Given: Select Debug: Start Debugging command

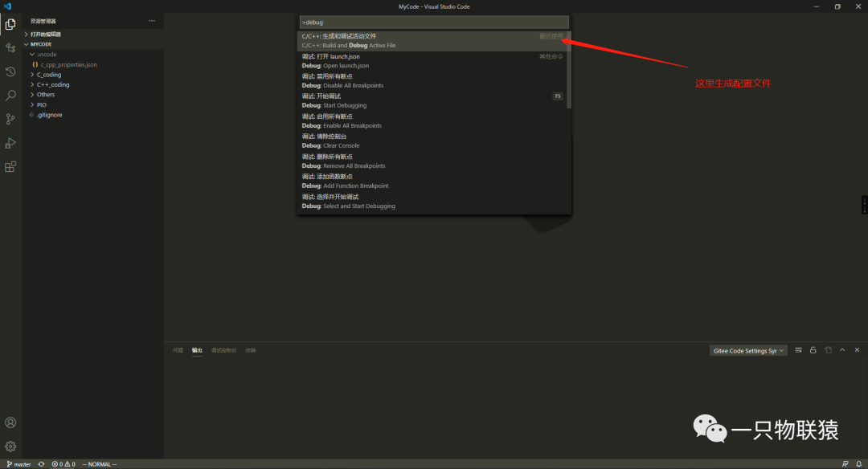Looking at the screenshot, I should point(432,100).
